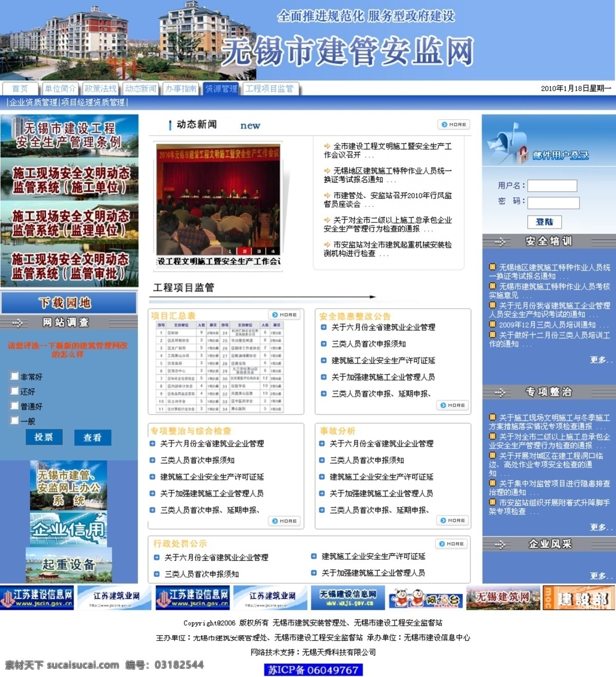The image size is (616, 677).
Task: Select news slide number 3
Action: [x=259, y=251]
